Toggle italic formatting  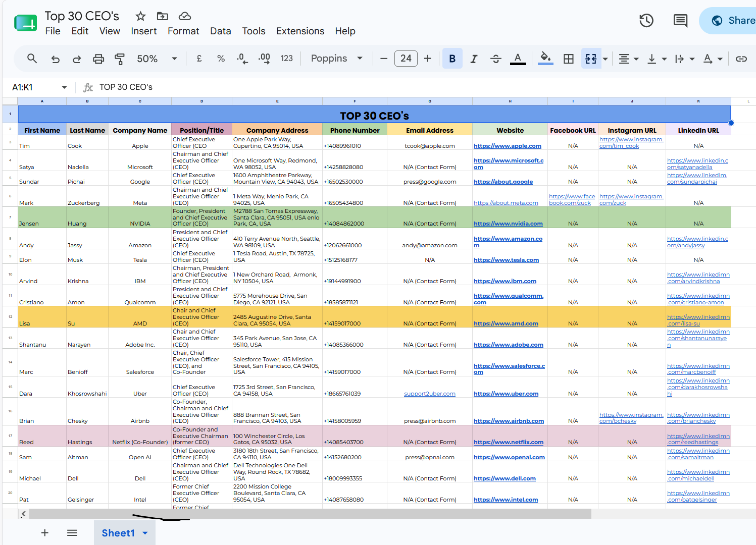tap(474, 59)
